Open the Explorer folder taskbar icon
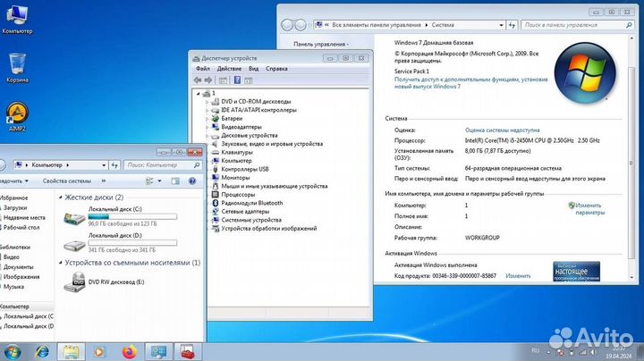 click(71, 352)
